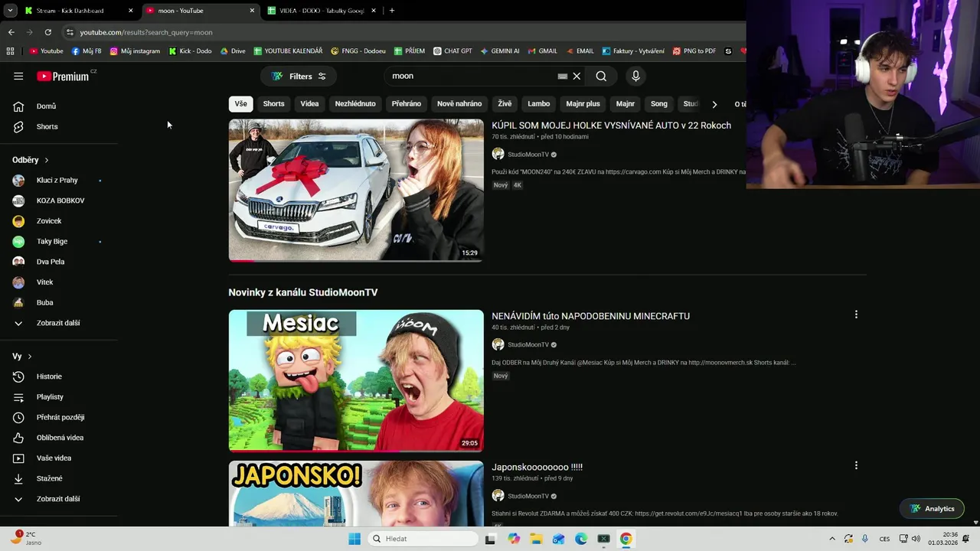980x551 pixels.
Task: Select the Přehráno filter chip
Action: tap(407, 103)
